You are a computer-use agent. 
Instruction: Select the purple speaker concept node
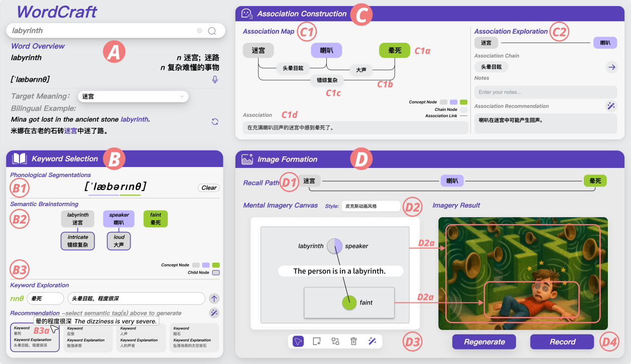coord(119,219)
